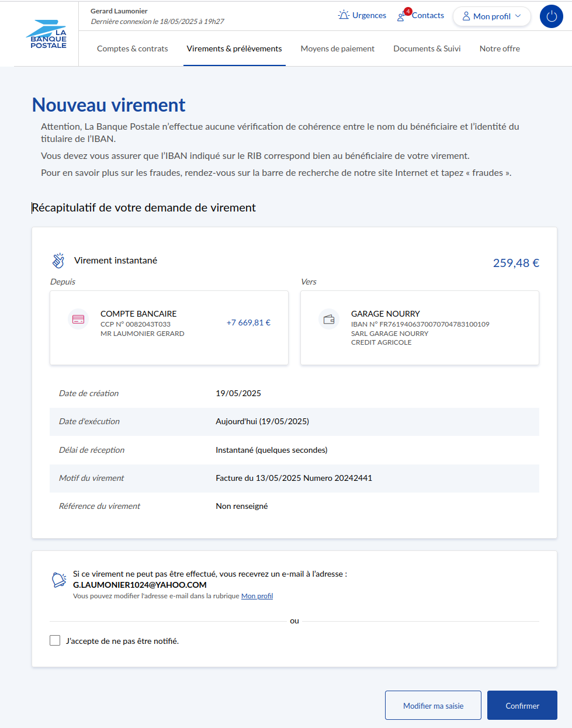Click the Urgences siren icon
The image size is (572, 728).
344,15
